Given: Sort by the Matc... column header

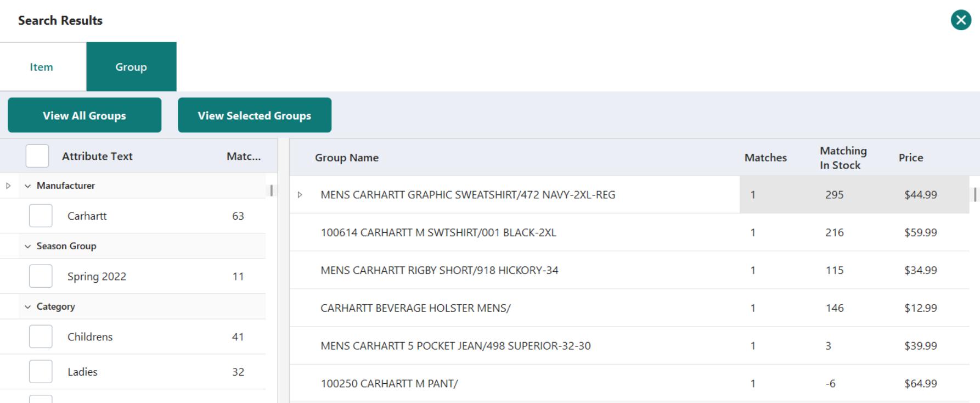Looking at the screenshot, I should [x=244, y=156].
